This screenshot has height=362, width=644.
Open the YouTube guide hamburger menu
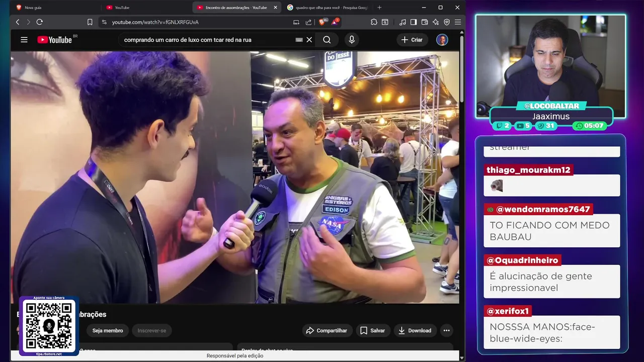point(24,40)
